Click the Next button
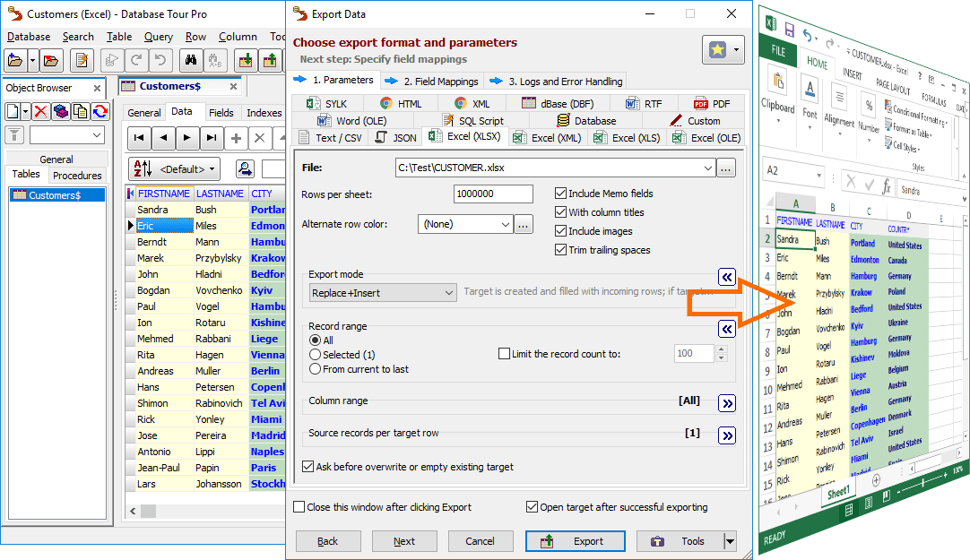Image resolution: width=970 pixels, height=560 pixels. (404, 541)
